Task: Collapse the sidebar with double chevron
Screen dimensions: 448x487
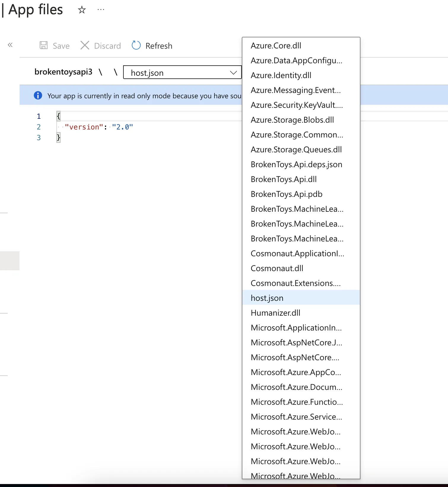Action: coord(10,45)
